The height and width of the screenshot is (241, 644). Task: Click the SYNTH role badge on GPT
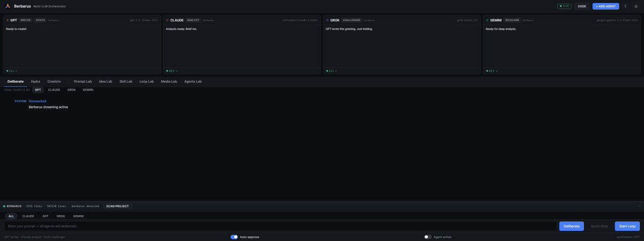(40, 20)
